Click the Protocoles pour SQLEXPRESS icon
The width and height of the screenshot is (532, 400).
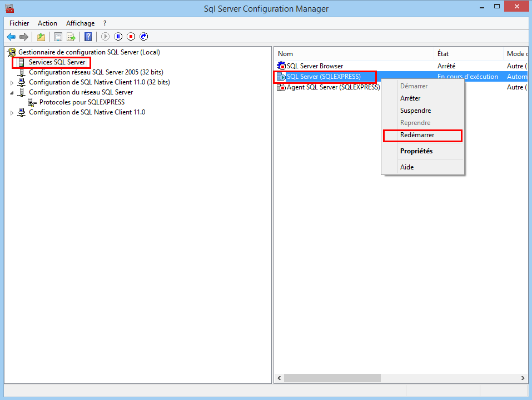[32, 102]
